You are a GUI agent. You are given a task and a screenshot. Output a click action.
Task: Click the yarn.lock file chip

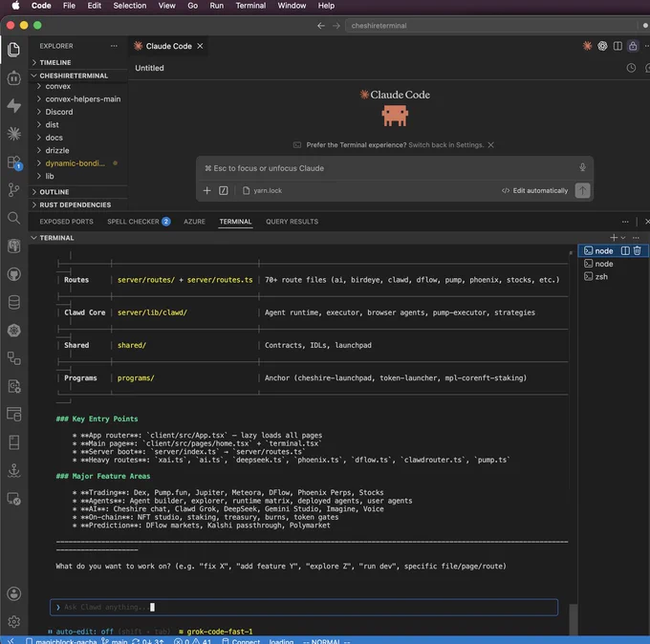click(263, 191)
